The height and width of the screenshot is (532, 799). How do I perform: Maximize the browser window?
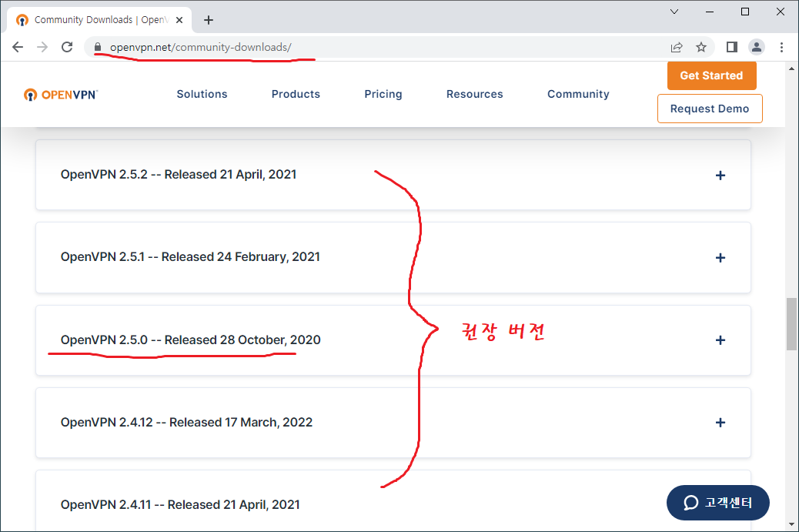(745, 12)
